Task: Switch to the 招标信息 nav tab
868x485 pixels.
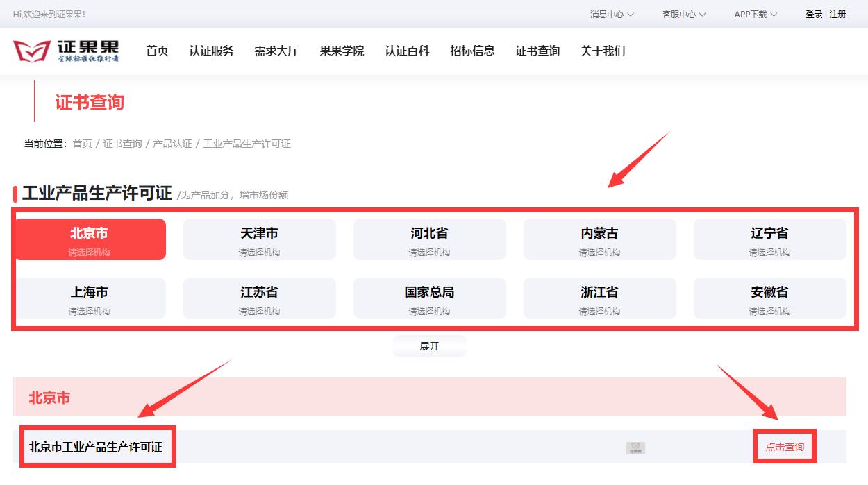Action: 472,51
